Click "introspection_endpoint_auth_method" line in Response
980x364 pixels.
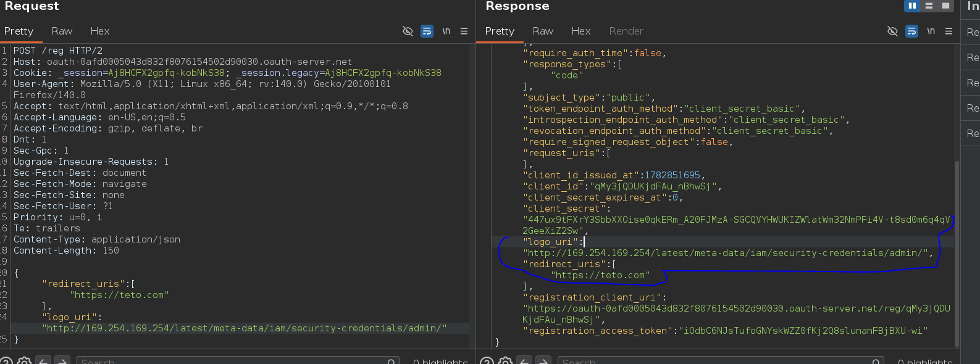pyautogui.click(x=686, y=120)
